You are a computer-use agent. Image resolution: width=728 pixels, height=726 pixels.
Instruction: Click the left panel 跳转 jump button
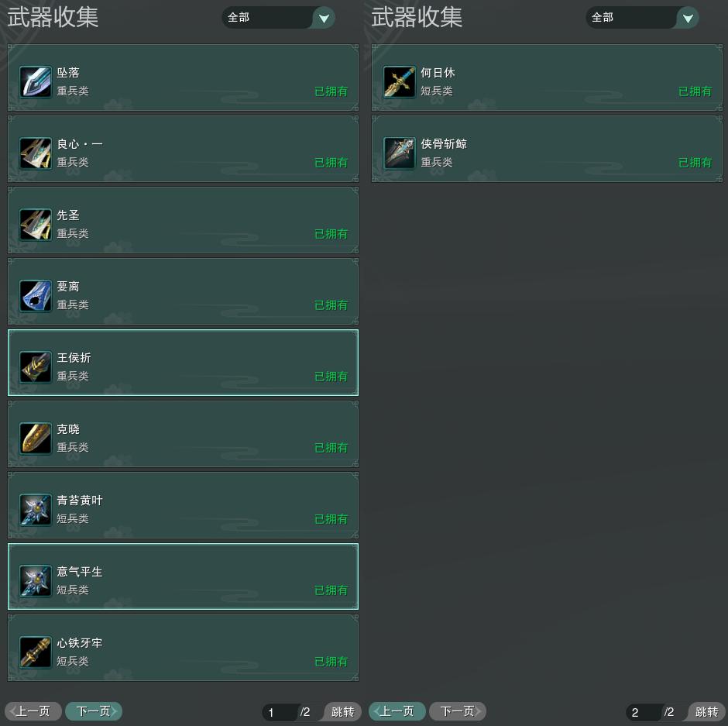click(342, 711)
